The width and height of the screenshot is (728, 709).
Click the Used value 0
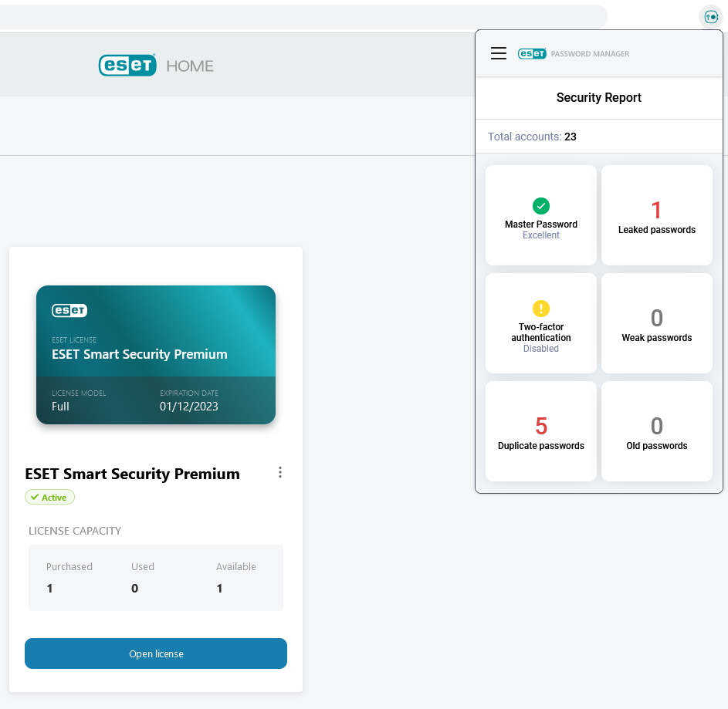click(134, 589)
